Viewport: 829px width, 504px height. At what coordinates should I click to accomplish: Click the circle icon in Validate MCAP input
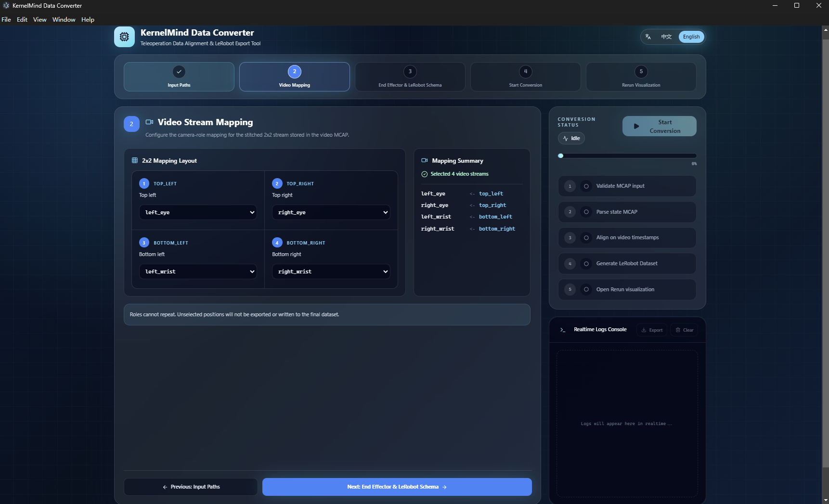586,186
